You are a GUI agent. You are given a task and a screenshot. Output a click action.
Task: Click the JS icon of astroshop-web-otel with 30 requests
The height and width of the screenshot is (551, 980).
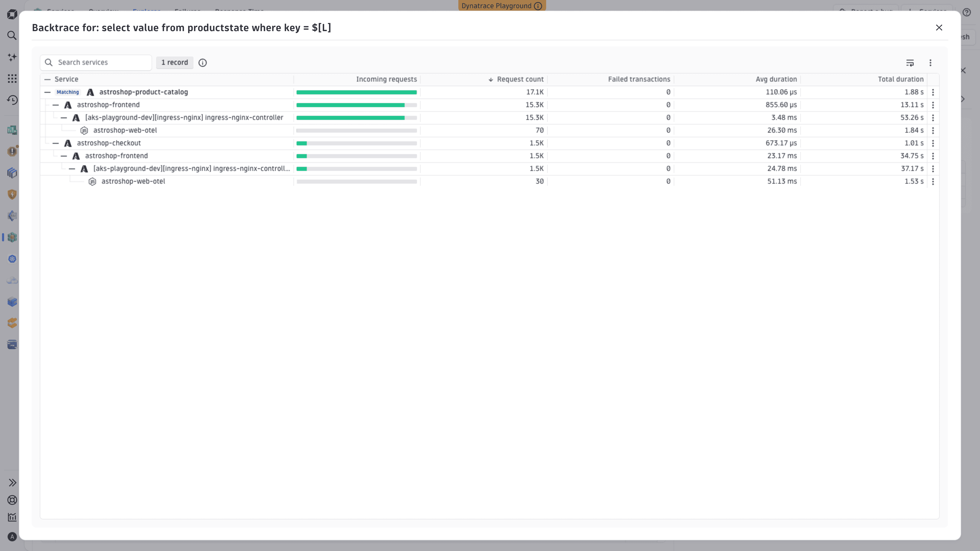tap(92, 181)
